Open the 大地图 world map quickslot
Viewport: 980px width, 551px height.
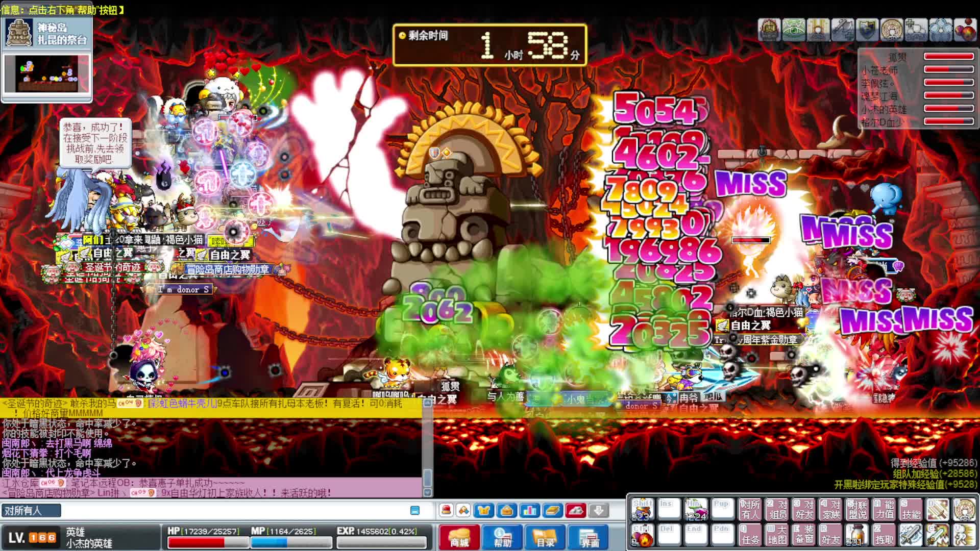pyautogui.click(x=777, y=535)
